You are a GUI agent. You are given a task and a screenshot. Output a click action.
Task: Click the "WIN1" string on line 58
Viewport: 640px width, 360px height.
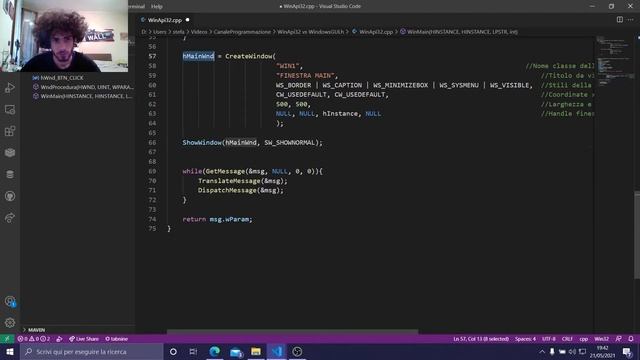[x=289, y=66]
